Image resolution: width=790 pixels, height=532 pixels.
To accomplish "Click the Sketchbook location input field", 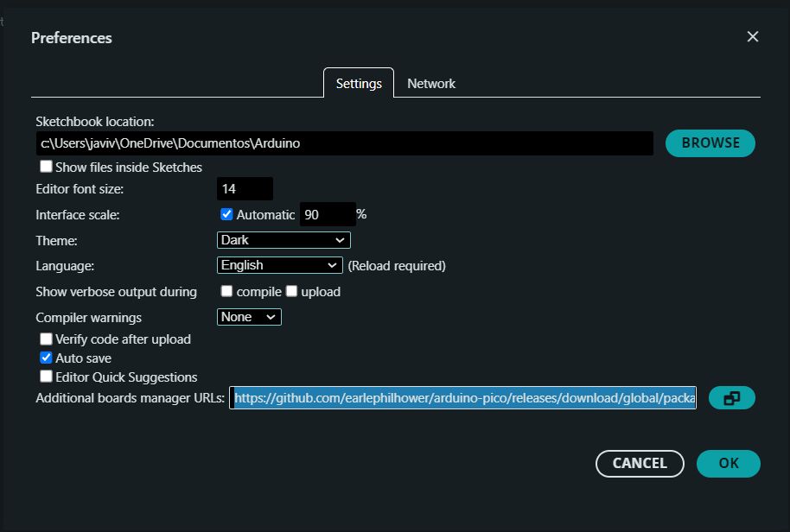I will click(x=346, y=142).
